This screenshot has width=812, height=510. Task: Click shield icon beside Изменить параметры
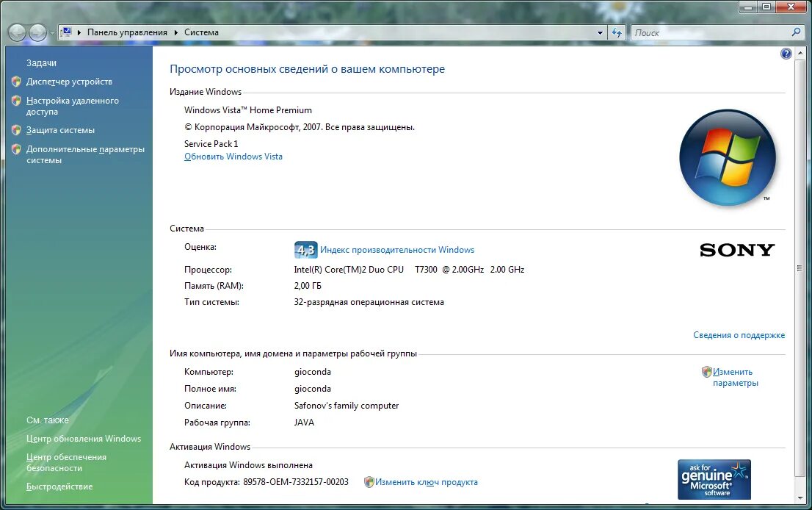pyautogui.click(x=707, y=372)
